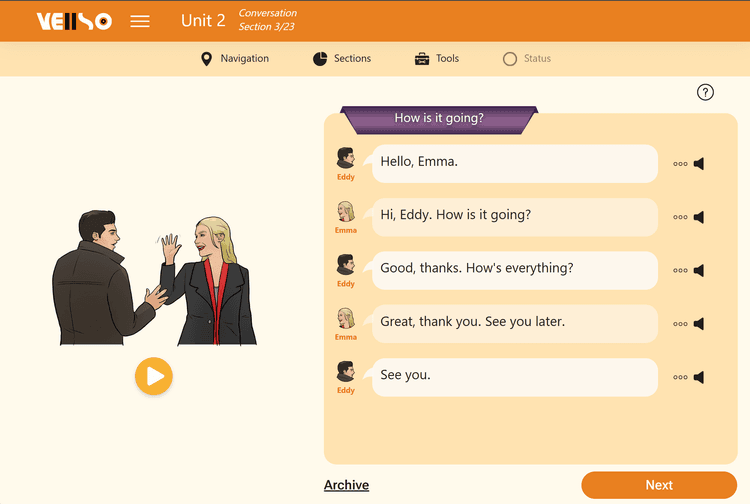The width and height of the screenshot is (750, 504).
Task: Play audio for "Great, thank you. See you later."
Action: pos(699,324)
